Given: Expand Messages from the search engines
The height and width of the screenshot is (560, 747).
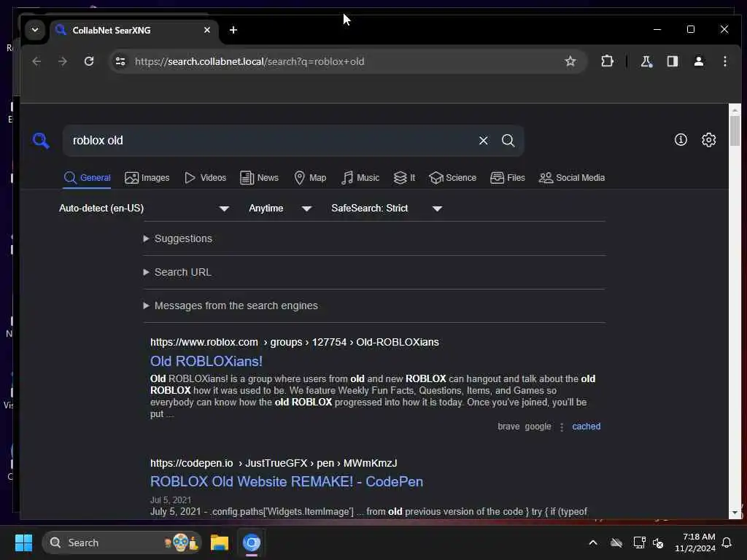Looking at the screenshot, I should [231, 306].
